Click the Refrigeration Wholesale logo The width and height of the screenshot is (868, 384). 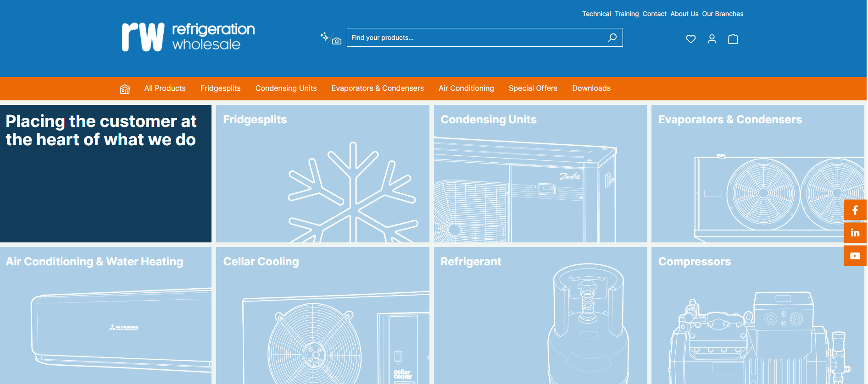[x=188, y=37]
